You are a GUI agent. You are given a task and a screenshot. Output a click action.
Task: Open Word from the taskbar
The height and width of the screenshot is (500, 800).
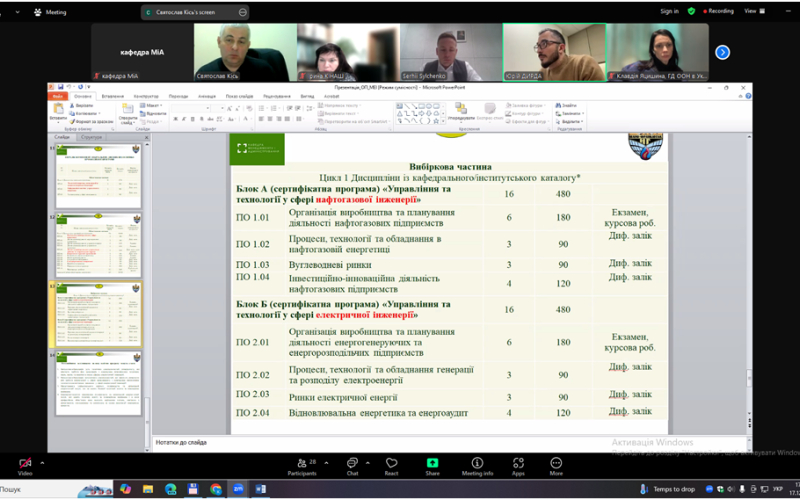coord(260,489)
